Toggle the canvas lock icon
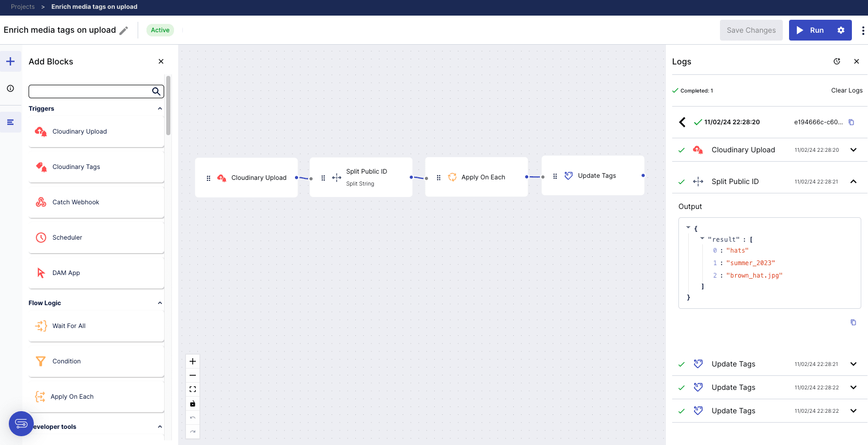 (193, 403)
